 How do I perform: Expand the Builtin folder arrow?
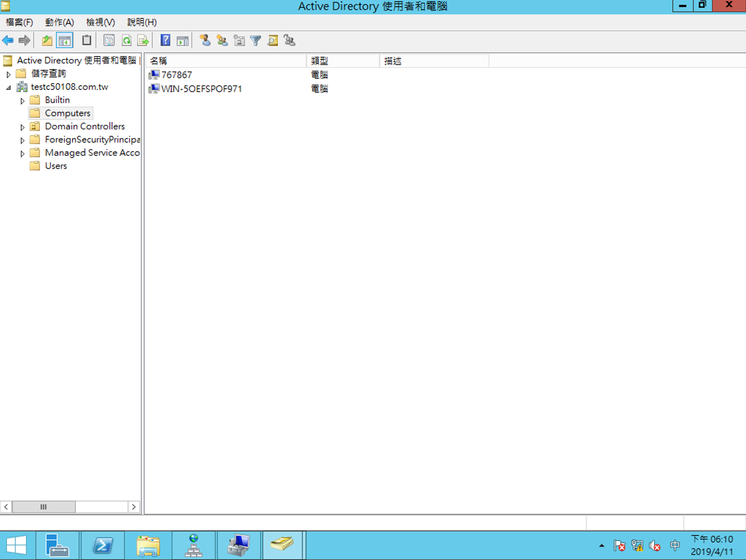[x=22, y=100]
